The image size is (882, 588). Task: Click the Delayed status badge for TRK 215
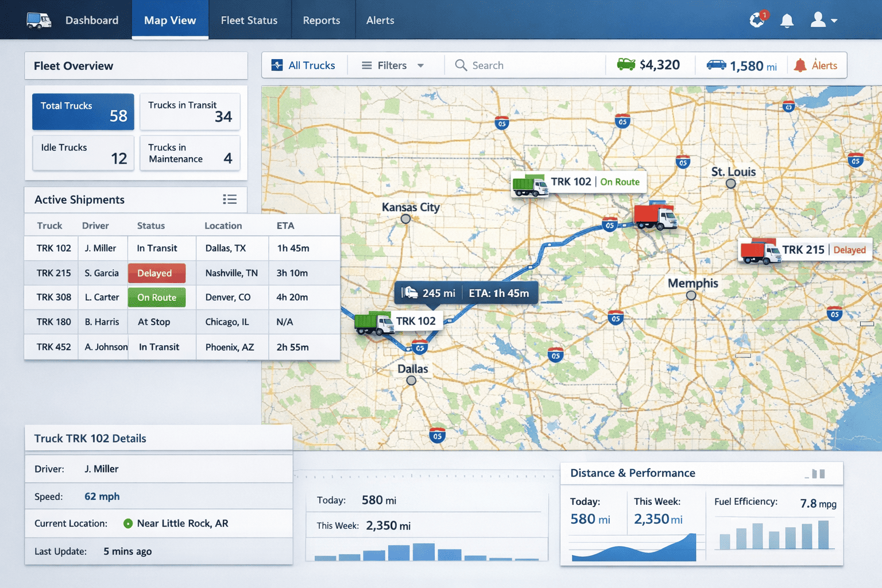156,273
